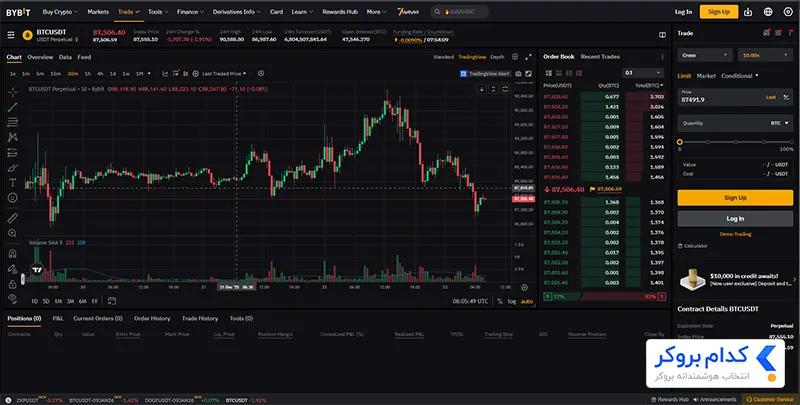Select the 4h timeframe interval
This screenshot has height=405, width=800.
point(101,73)
